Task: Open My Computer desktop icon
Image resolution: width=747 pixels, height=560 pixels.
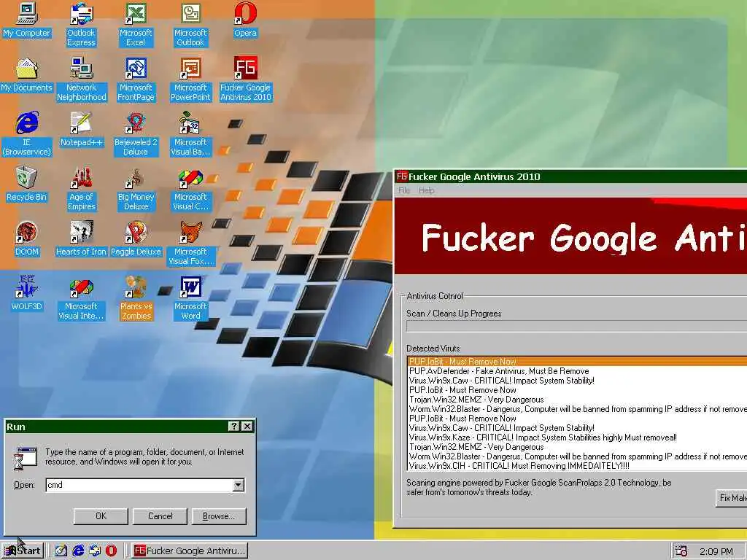Action: (x=27, y=21)
